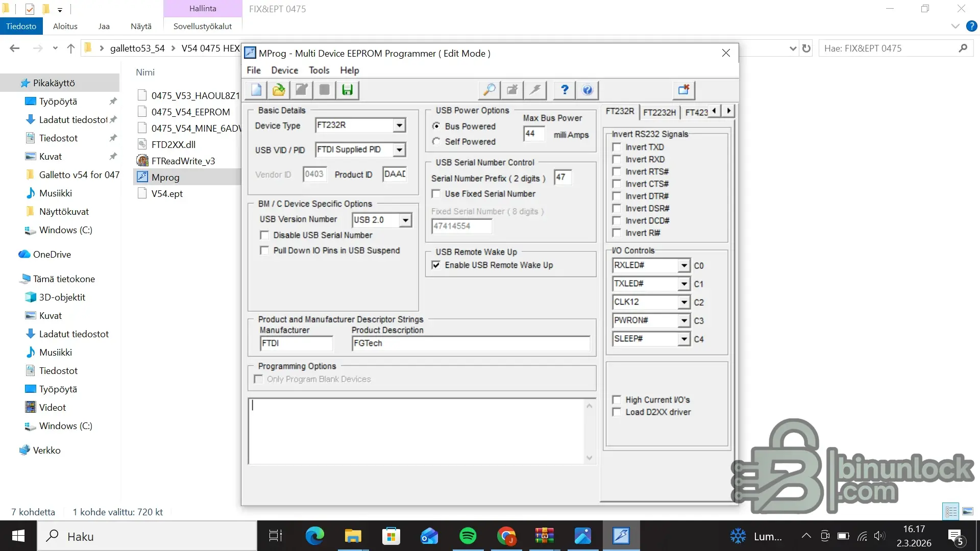
Task: Open the Device Type dropdown
Action: (x=399, y=125)
